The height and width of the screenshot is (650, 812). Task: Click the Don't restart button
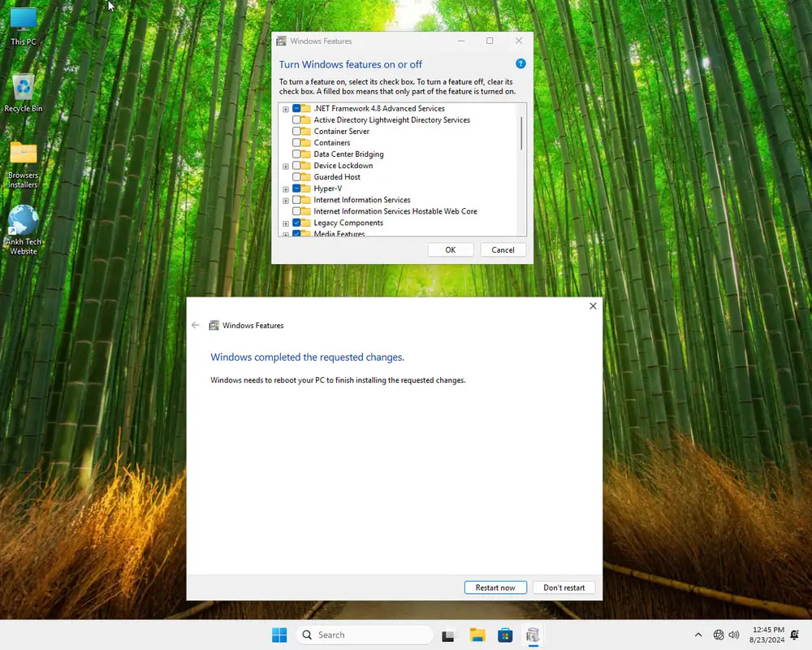(564, 587)
